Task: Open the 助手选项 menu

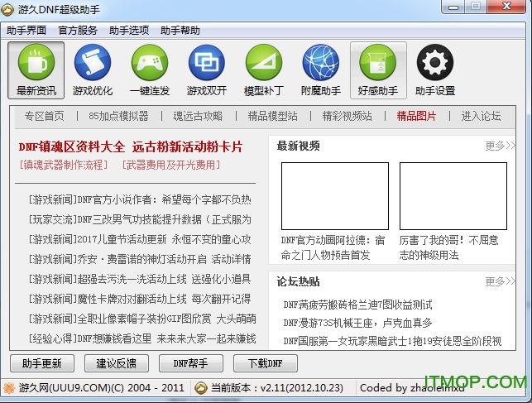Action: [129, 31]
